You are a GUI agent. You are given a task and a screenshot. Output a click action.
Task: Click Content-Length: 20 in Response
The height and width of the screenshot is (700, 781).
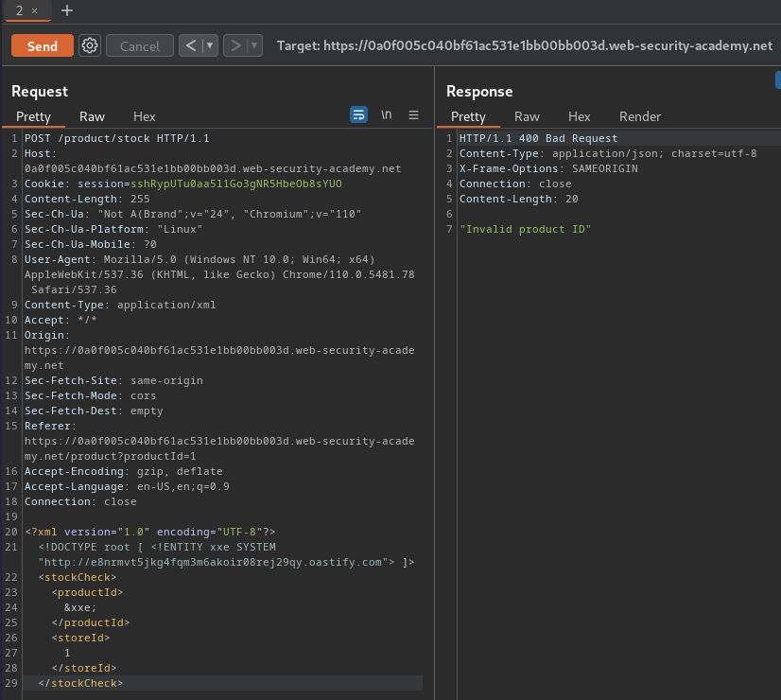point(518,199)
